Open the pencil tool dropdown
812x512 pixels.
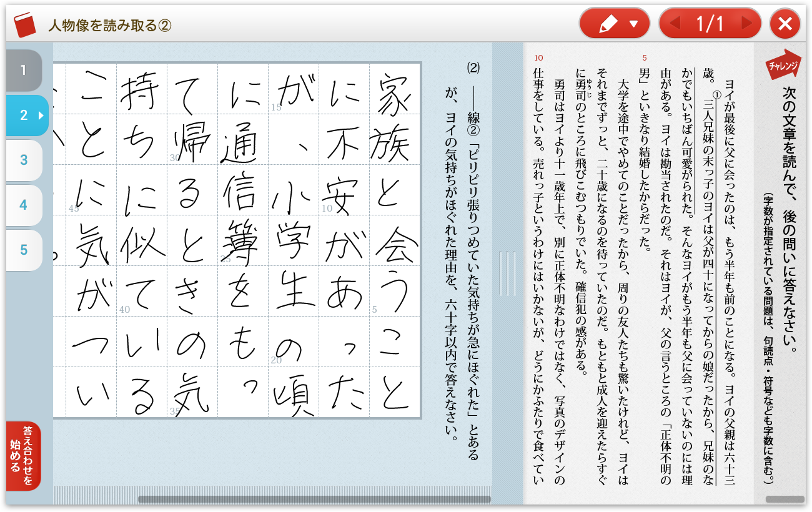(616, 24)
